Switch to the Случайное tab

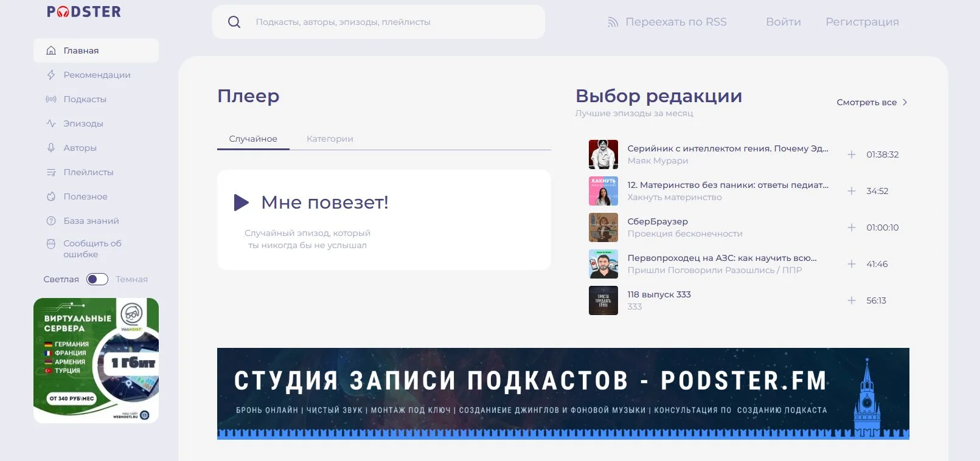253,139
